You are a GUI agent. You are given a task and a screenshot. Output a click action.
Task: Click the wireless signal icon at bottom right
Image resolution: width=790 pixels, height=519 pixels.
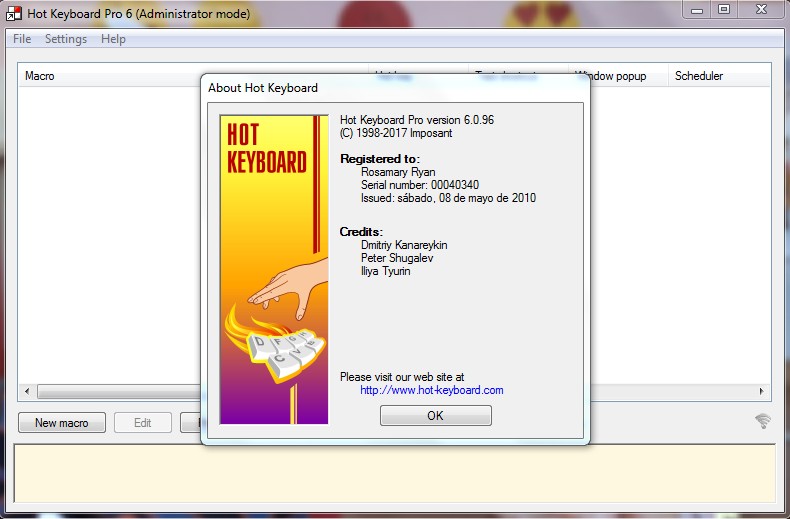pos(762,420)
